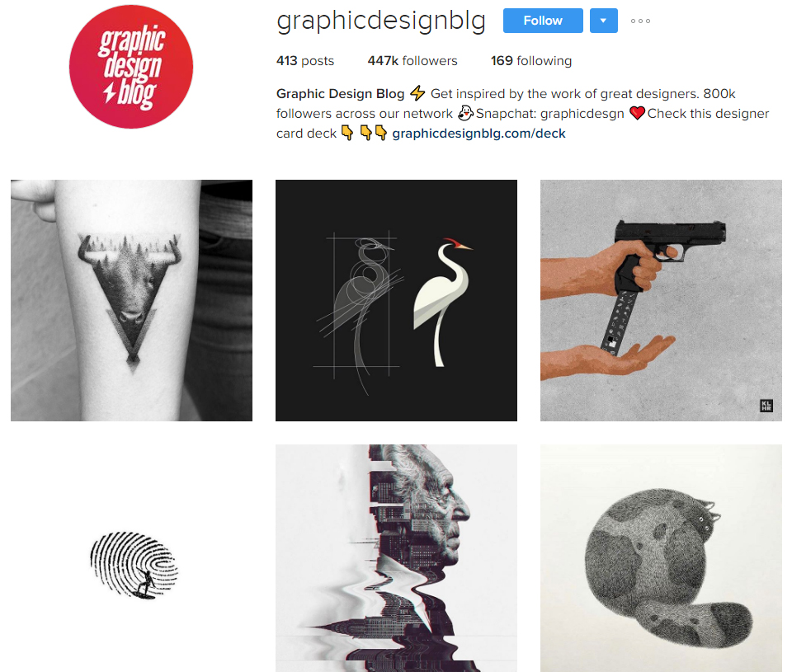Image resolution: width=792 pixels, height=672 pixels.
Task: Open the bull triangle tattoo post
Action: pos(131,300)
